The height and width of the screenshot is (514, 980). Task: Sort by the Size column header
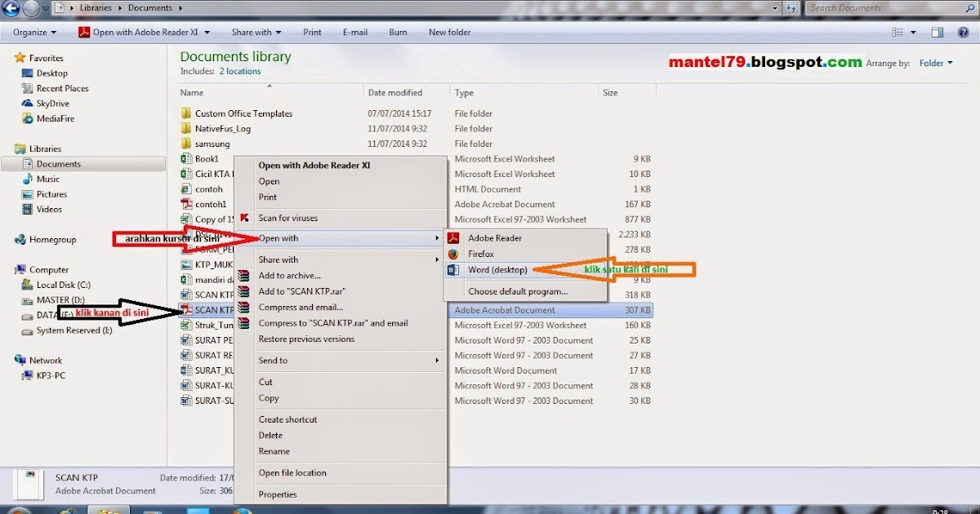tap(626, 93)
